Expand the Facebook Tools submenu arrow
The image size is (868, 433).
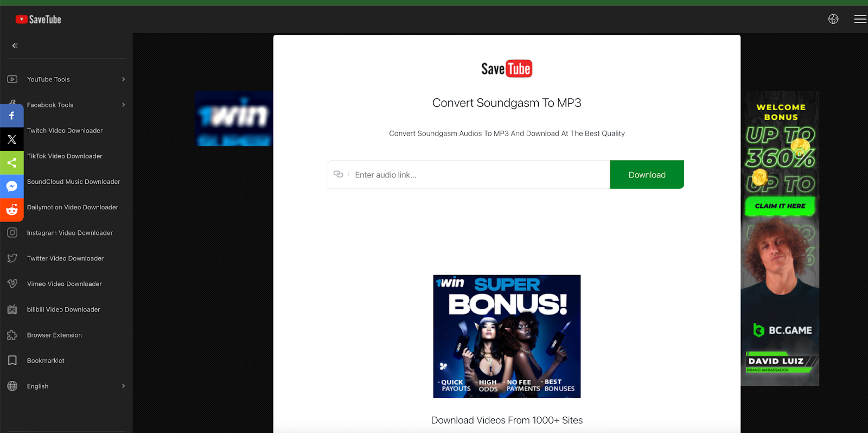124,105
